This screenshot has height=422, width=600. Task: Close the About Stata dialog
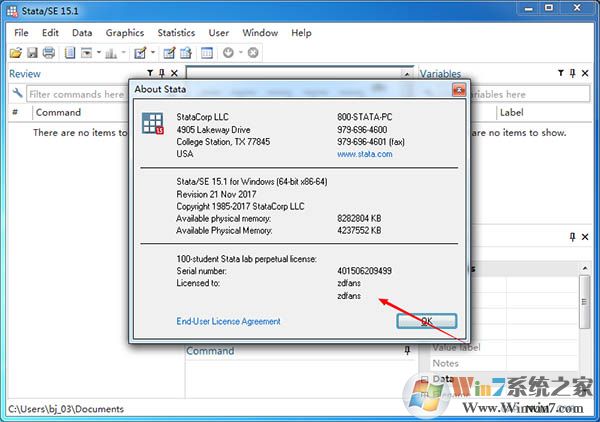pos(459,90)
